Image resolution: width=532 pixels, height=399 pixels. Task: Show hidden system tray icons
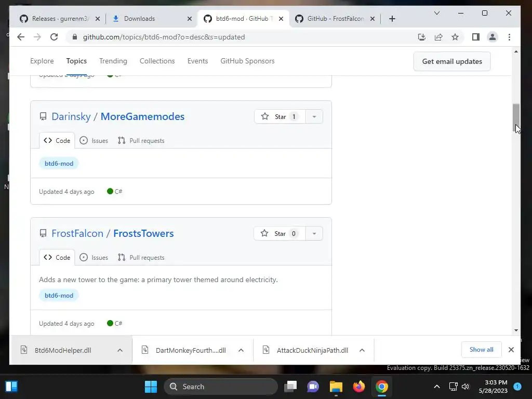pyautogui.click(x=437, y=387)
